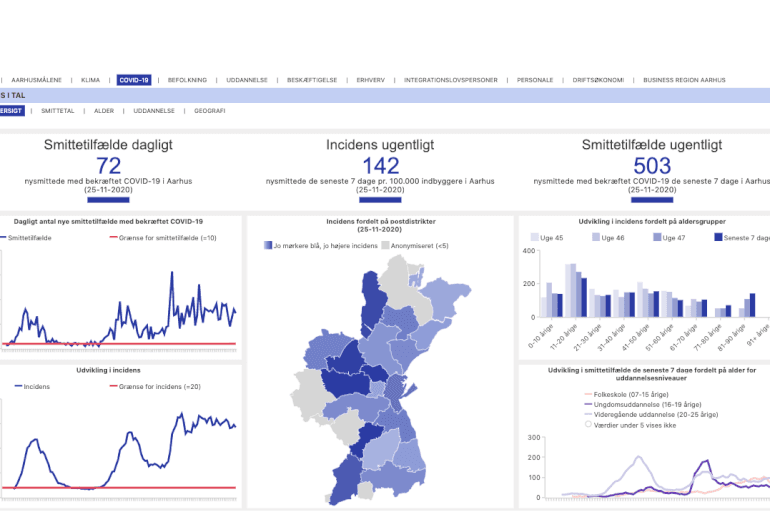This screenshot has height=512, width=770.
Task: Toggle the Smittetilfælde legend series
Action: (x=28, y=238)
